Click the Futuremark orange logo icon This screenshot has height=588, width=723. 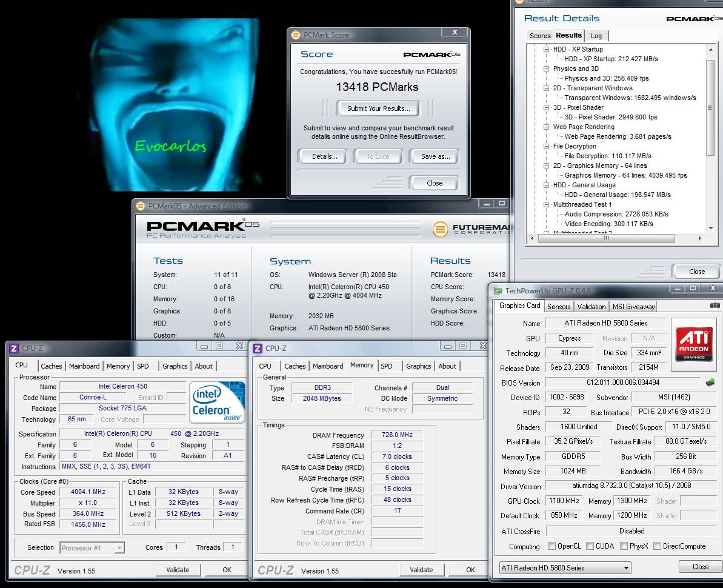point(441,229)
